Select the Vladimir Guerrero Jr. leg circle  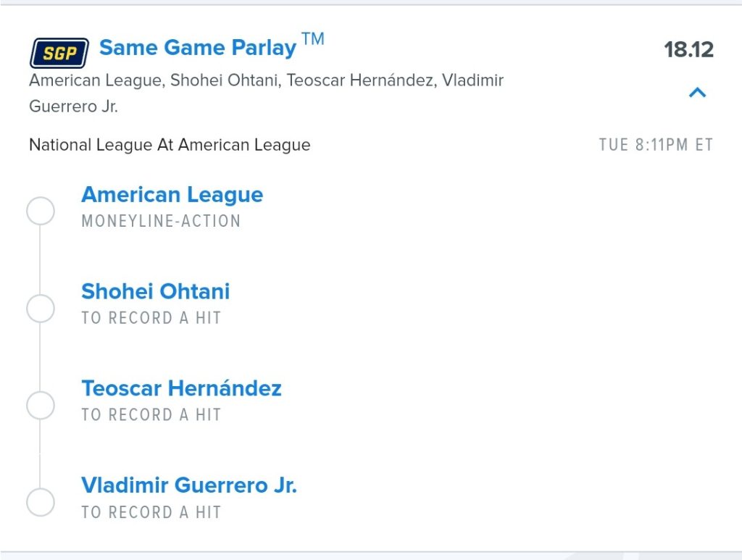[41, 502]
